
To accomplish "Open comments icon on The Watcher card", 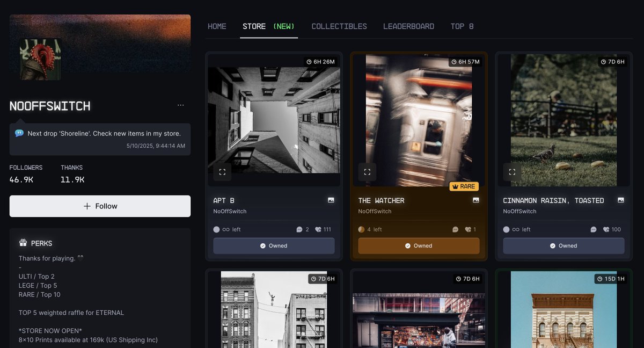I will coord(456,229).
